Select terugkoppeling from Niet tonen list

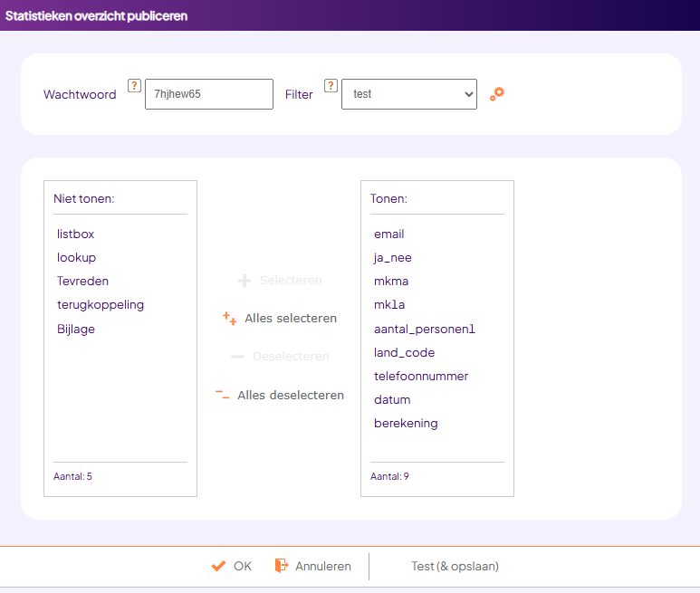pos(101,304)
